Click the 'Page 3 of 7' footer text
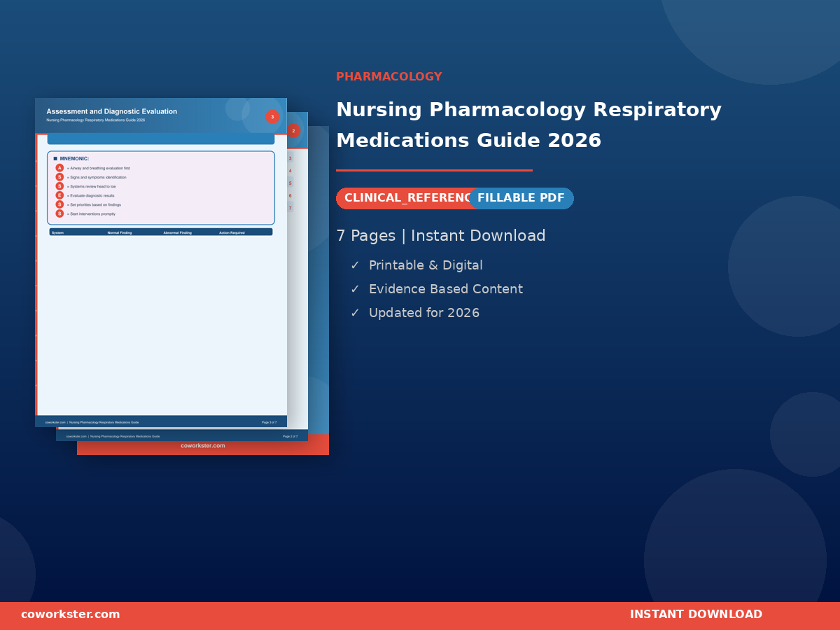The image size is (840, 630). (269, 422)
